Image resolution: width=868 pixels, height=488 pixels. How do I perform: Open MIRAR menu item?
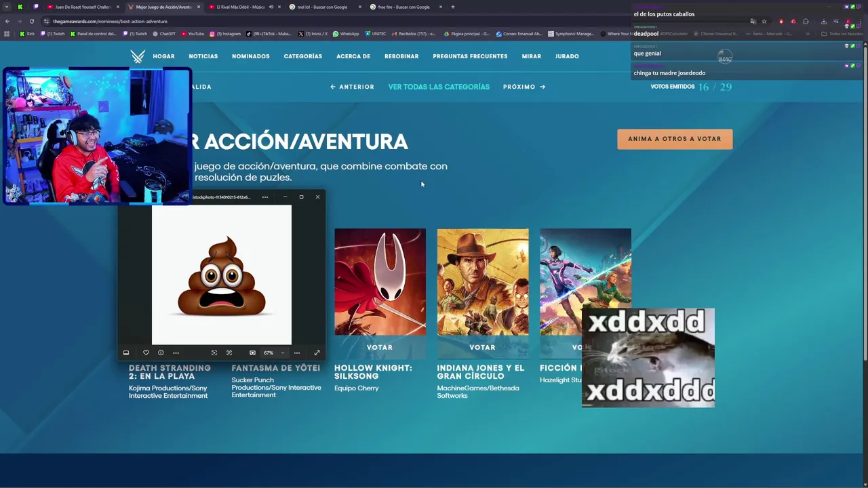[532, 56]
